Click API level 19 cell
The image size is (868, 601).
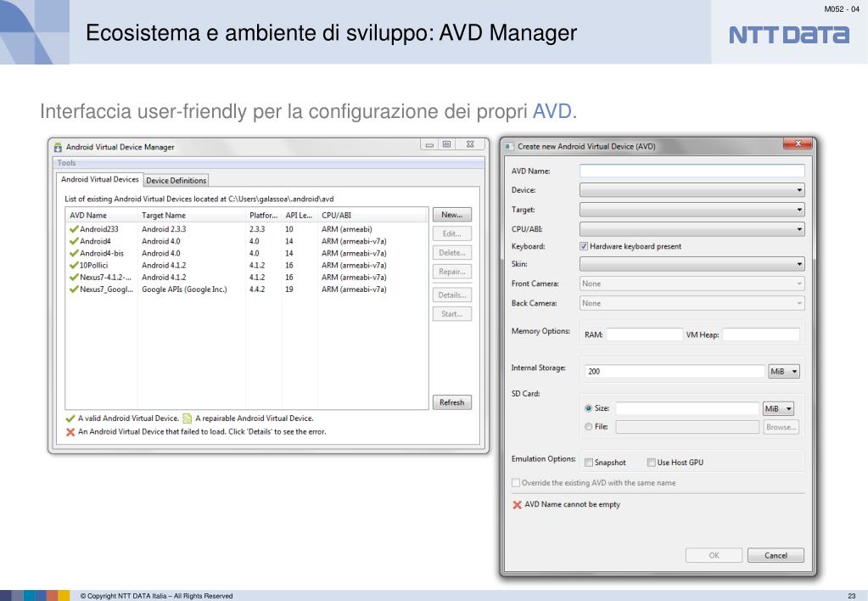click(x=289, y=289)
